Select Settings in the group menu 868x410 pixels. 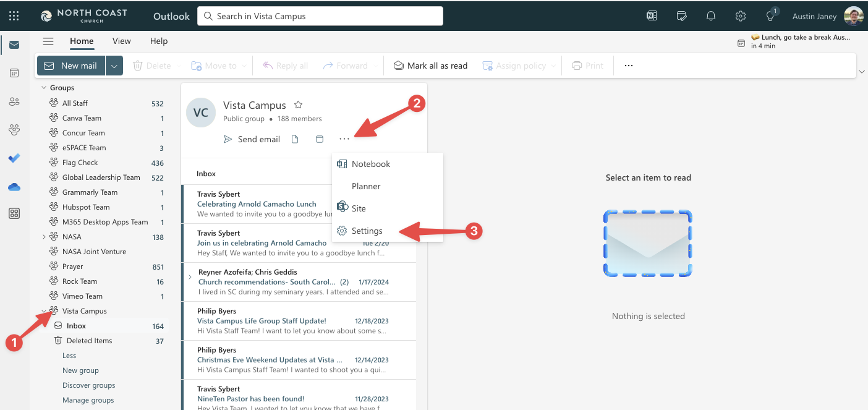pos(367,231)
